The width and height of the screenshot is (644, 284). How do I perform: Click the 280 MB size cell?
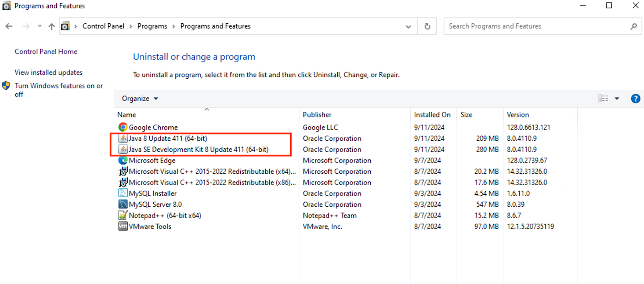click(x=487, y=149)
